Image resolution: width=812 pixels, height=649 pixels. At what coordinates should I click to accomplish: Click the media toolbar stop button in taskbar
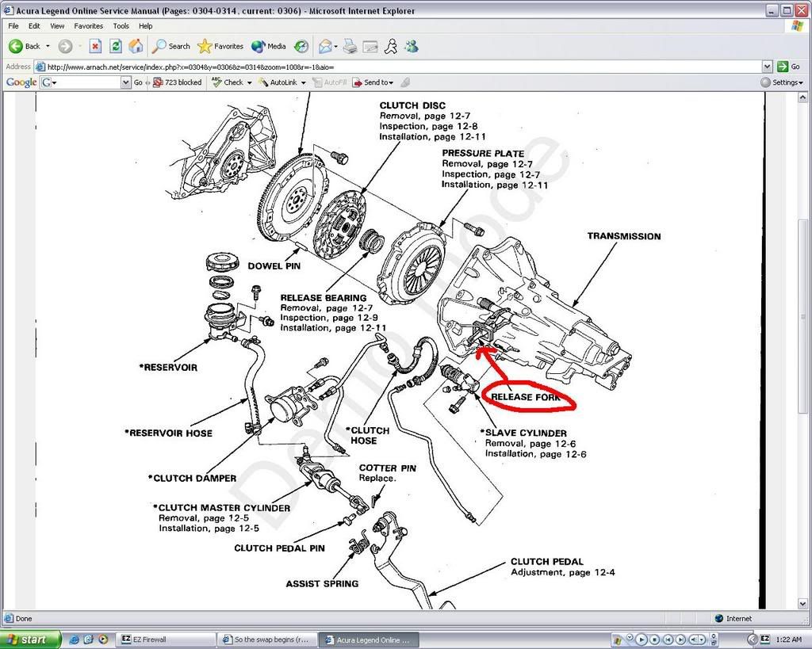point(654,639)
